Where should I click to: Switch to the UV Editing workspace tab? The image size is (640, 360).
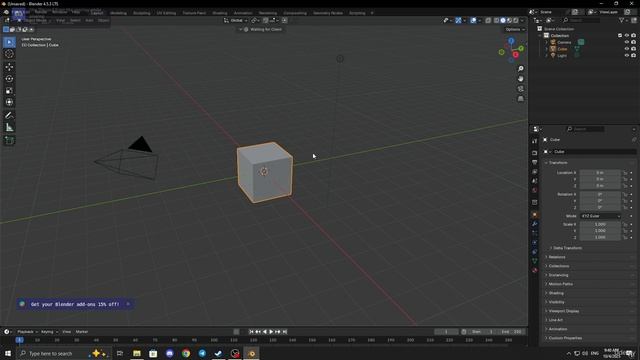coord(166,13)
